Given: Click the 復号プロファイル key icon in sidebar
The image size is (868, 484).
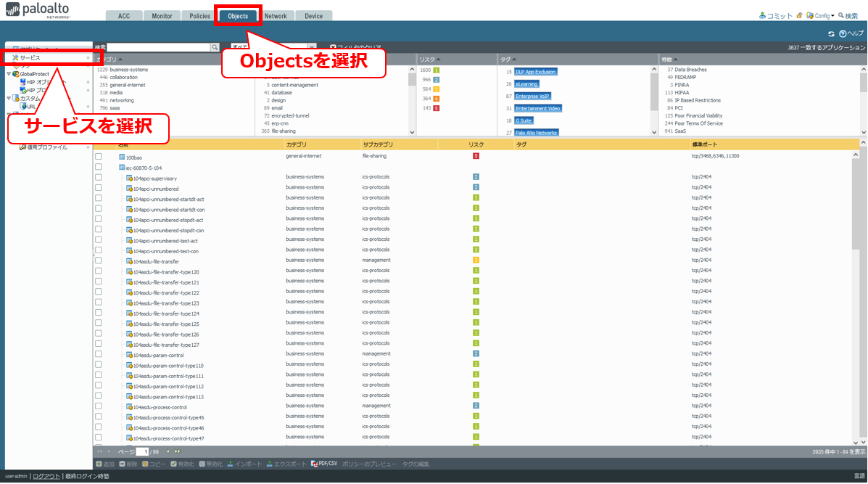Looking at the screenshot, I should (x=22, y=147).
